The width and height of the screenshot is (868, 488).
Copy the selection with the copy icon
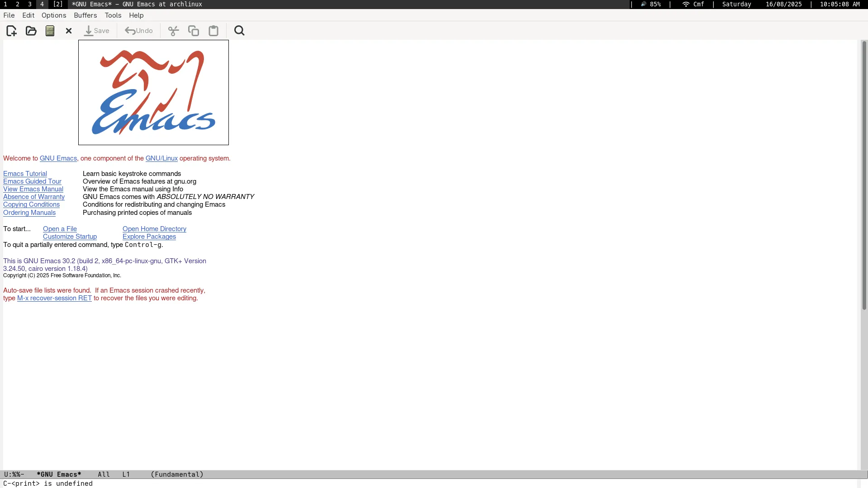193,30
